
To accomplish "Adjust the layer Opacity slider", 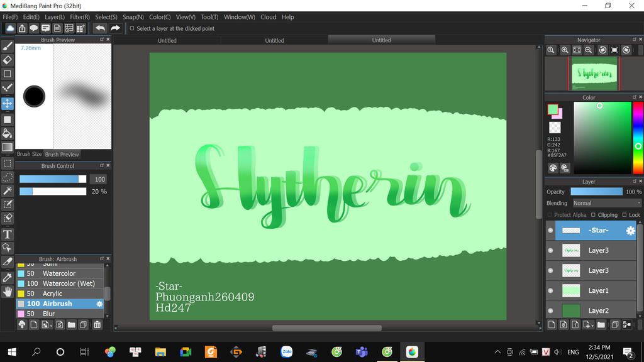I will click(x=596, y=192).
